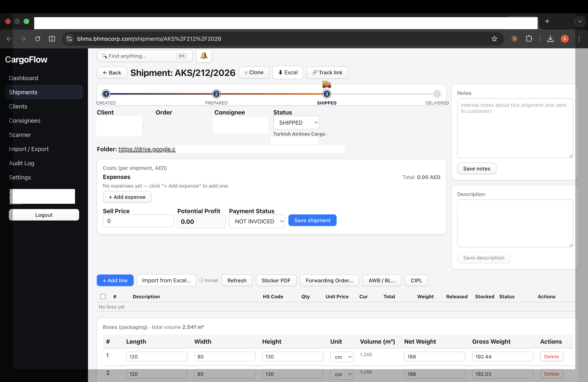The image size is (588, 382).
Task: Open the Status dropdown showing SHIPPED
Action: click(296, 123)
